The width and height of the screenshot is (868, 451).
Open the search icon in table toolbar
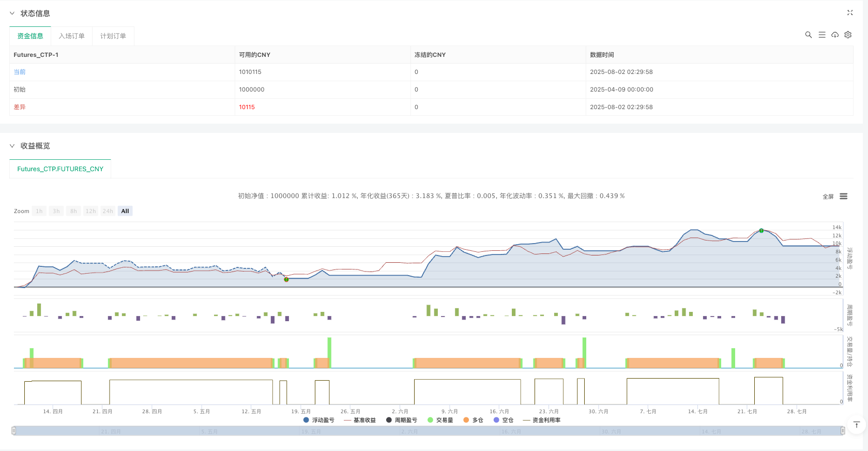[x=809, y=35]
